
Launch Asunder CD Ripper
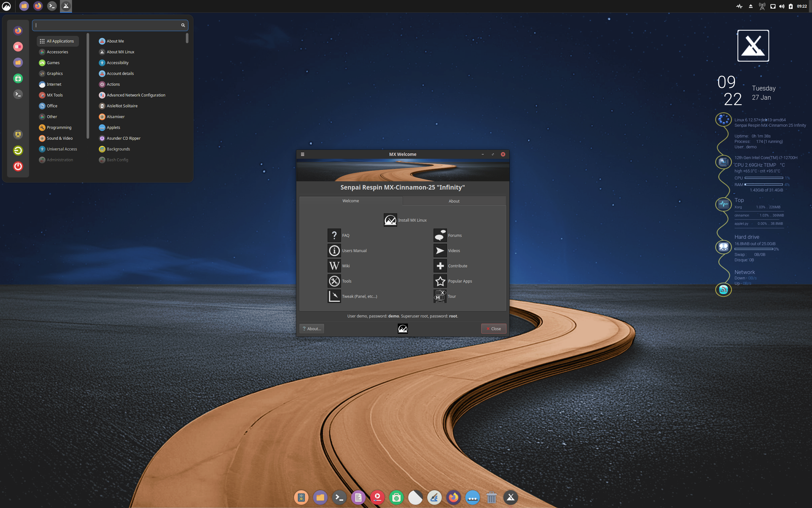pyautogui.click(x=120, y=138)
